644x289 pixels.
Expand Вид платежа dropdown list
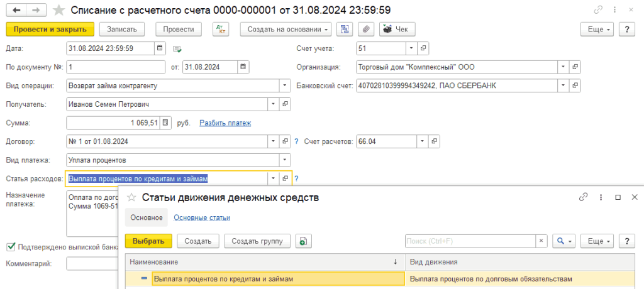click(x=285, y=160)
